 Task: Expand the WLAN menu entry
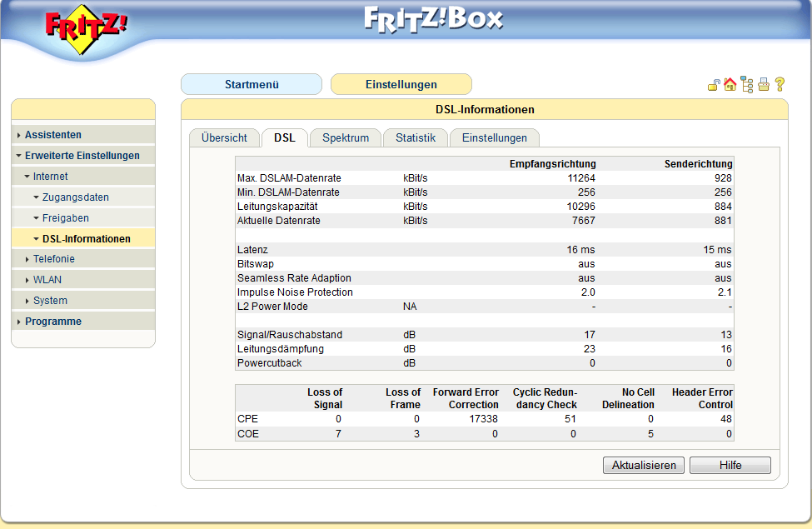click(82, 279)
